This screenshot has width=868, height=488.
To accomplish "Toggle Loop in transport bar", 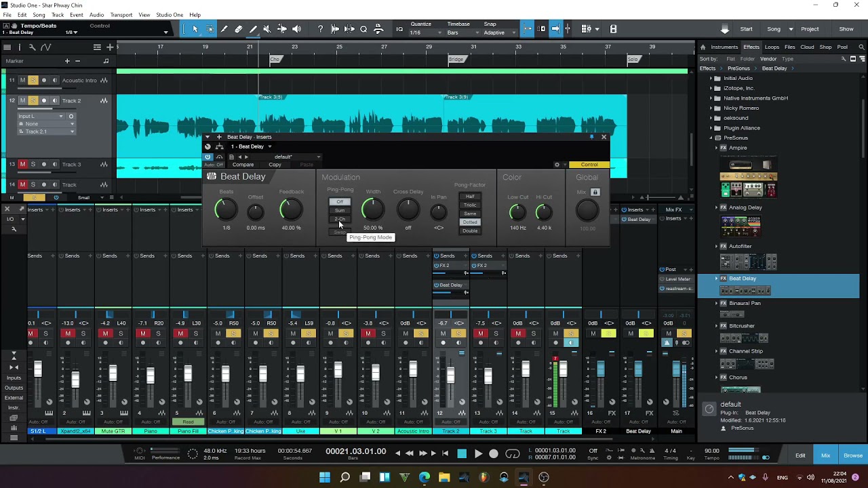I will [513, 454].
